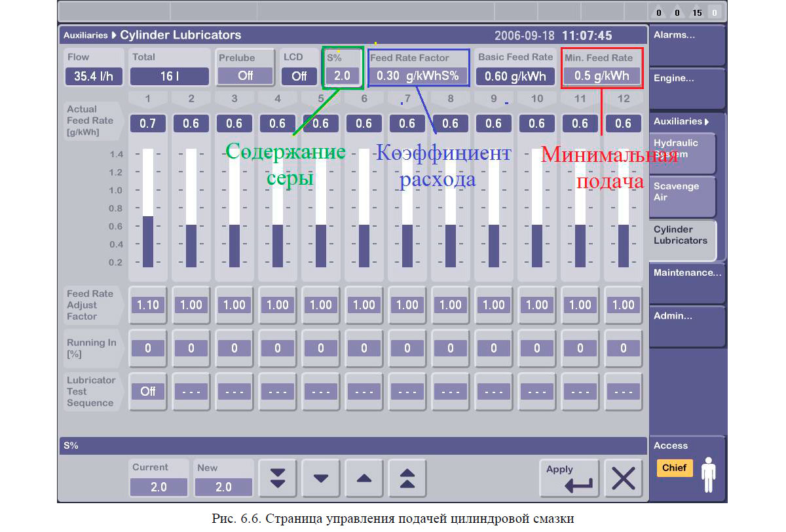This screenshot has height=532, width=786.
Task: Toggle the LCD Off switch
Action: click(299, 76)
